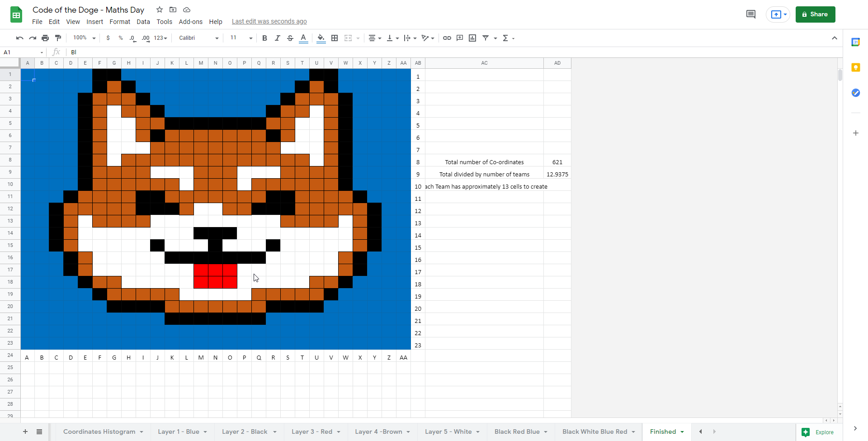Viewport: 868px width, 441px height.
Task: Click the Undo icon
Action: coord(19,38)
